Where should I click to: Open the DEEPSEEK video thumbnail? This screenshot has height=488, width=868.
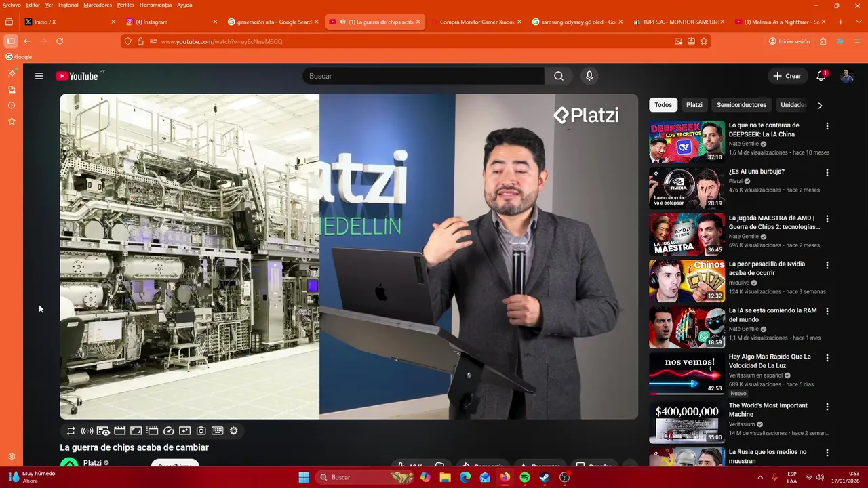(687, 142)
